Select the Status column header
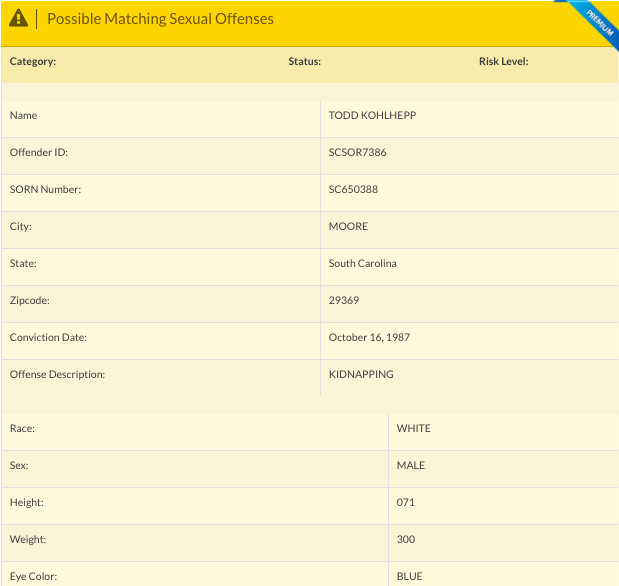This screenshot has width=619, height=586. [x=304, y=61]
